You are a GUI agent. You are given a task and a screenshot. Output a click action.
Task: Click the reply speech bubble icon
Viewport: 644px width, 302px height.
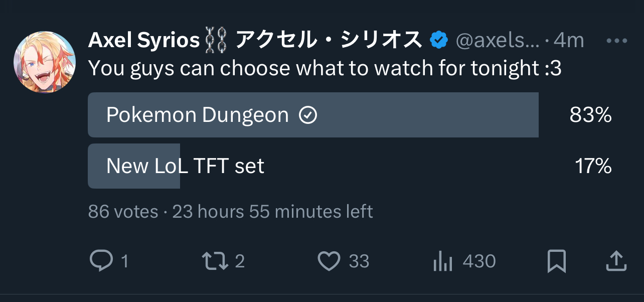point(101,261)
